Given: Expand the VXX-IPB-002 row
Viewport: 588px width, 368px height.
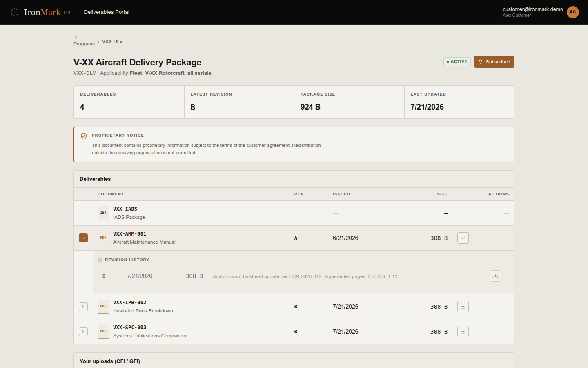Looking at the screenshot, I should [x=83, y=307].
